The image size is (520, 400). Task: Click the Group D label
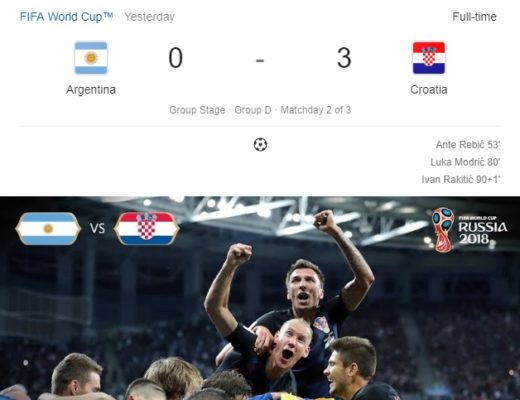[253, 110]
